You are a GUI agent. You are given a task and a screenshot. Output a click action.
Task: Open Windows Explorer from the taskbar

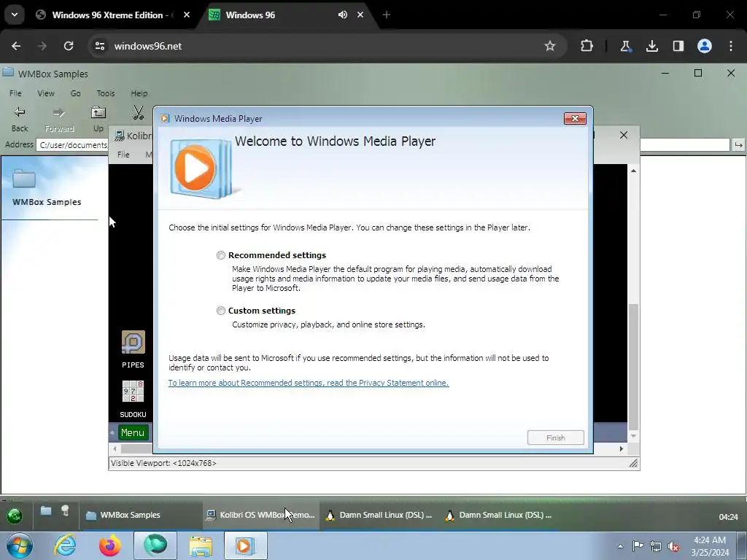coord(201,545)
